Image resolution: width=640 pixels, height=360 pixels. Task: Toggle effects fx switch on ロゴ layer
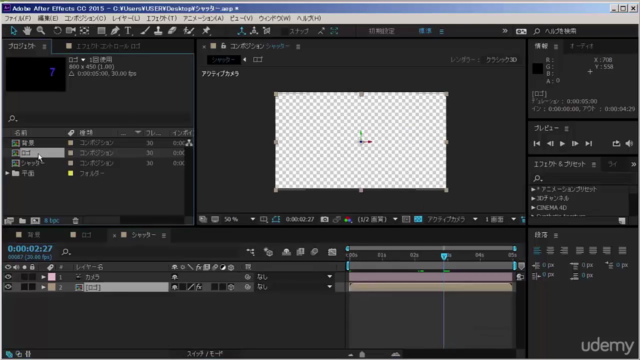pos(199,287)
